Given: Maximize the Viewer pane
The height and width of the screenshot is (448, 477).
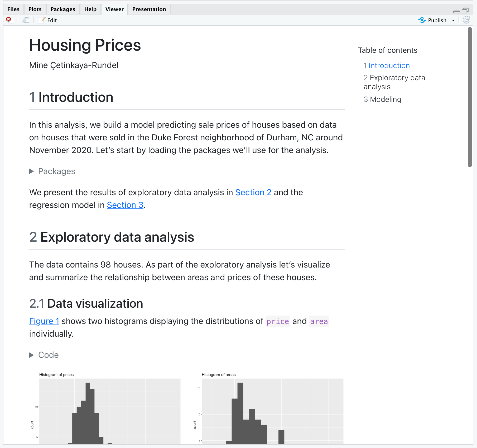Looking at the screenshot, I should click(465, 11).
